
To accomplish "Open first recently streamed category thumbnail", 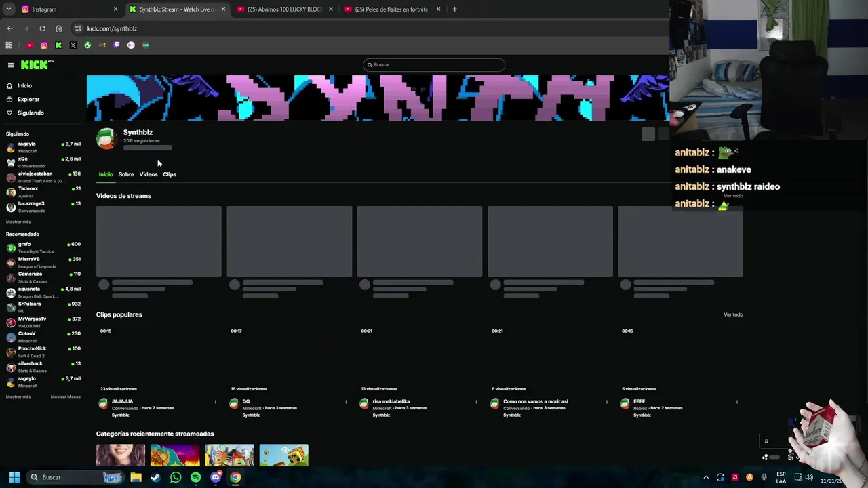I will click(x=121, y=455).
